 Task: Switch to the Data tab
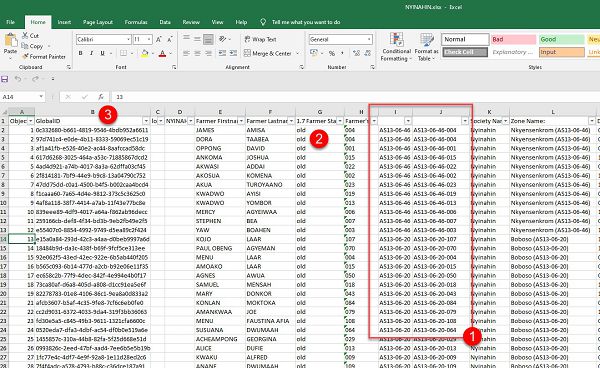(165, 22)
